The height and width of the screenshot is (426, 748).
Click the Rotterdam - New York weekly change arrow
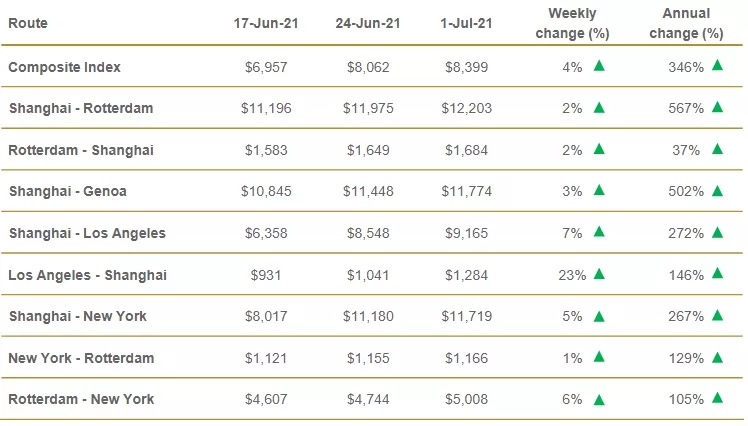[599, 399]
